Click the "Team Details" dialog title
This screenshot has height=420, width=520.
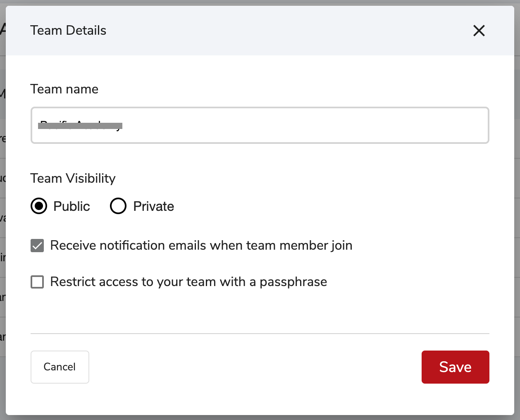(68, 31)
